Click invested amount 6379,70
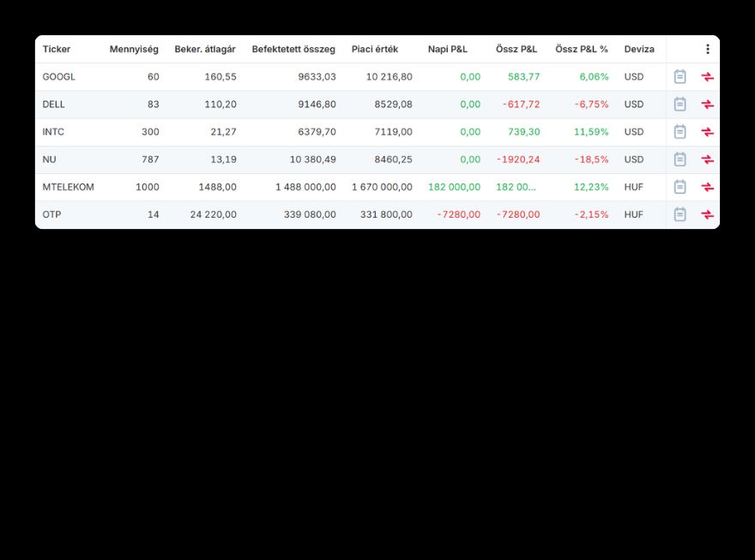 pyautogui.click(x=317, y=132)
